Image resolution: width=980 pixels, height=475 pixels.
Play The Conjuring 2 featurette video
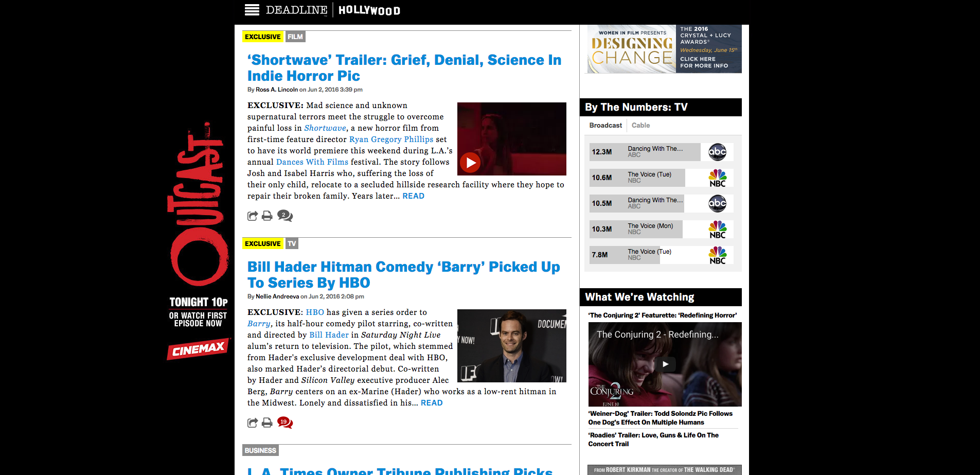point(665,364)
